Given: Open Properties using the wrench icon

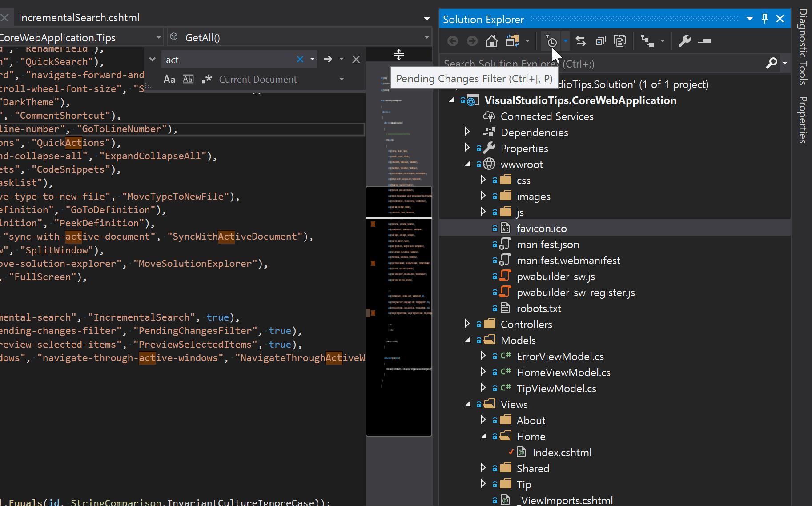Looking at the screenshot, I should pos(685,41).
